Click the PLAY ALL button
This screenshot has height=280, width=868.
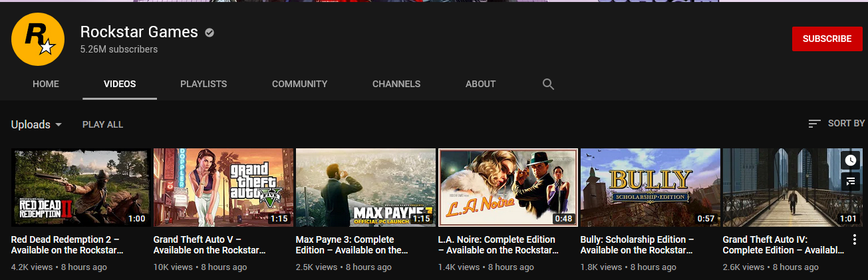(102, 124)
